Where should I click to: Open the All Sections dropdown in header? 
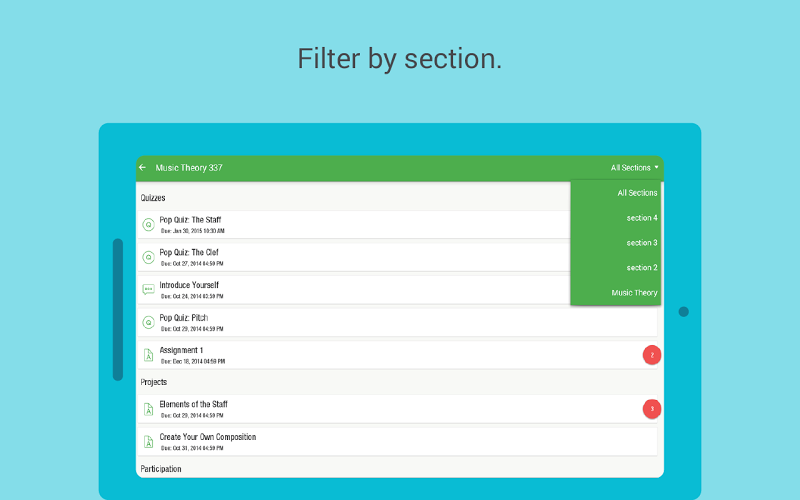point(631,168)
